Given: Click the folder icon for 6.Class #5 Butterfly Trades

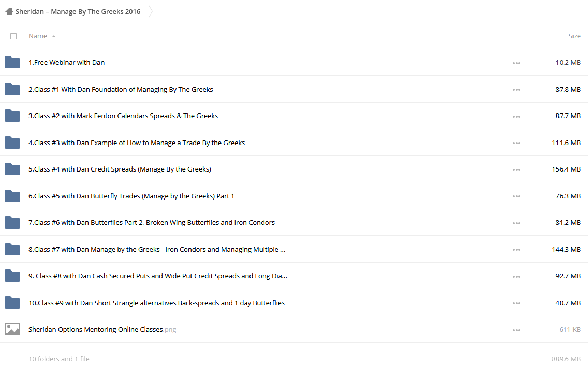Looking at the screenshot, I should pyautogui.click(x=12, y=196).
